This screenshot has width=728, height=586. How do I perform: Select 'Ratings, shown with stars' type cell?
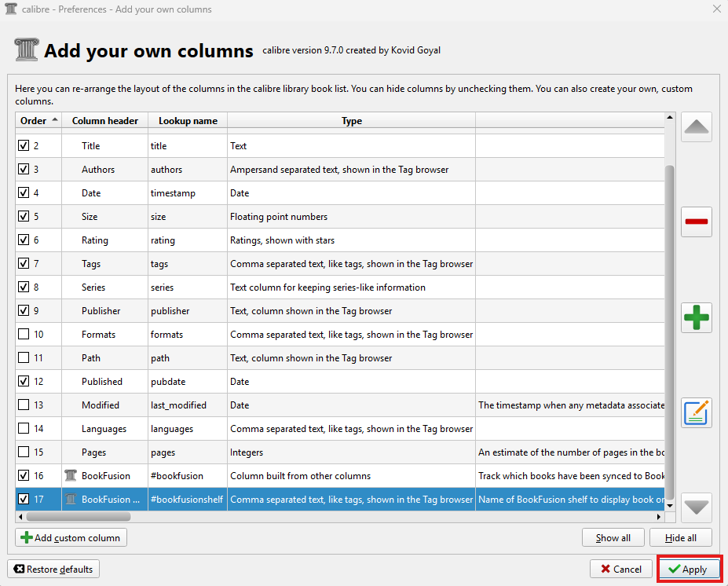pos(352,240)
